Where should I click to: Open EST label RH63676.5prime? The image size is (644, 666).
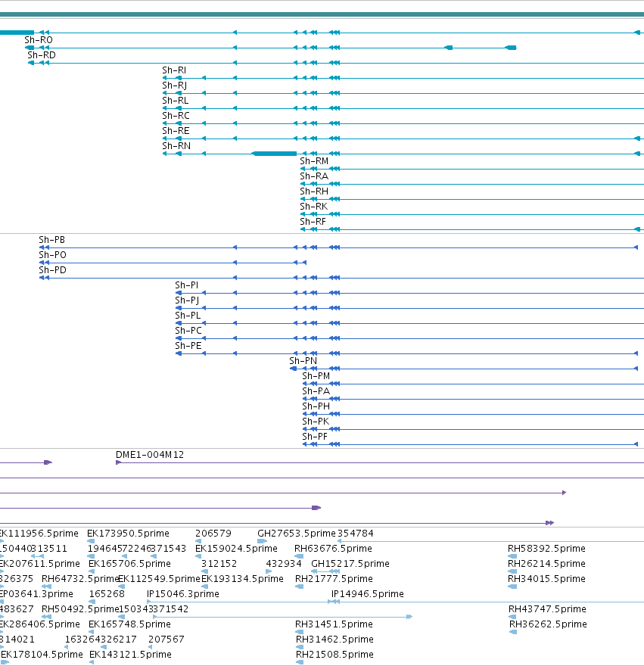tap(334, 549)
